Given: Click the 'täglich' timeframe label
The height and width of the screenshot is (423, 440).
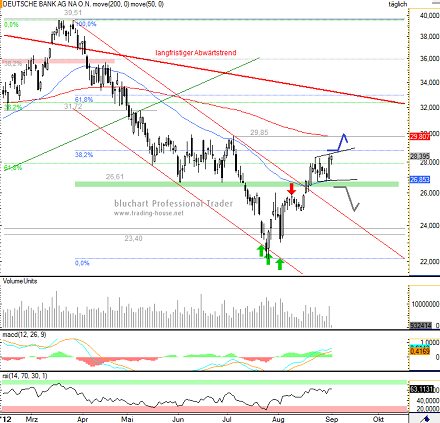Looking at the screenshot, I should (398, 4).
